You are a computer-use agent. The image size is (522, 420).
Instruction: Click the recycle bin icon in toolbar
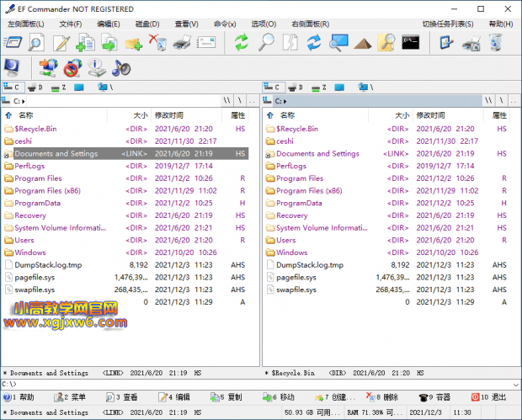click(x=496, y=42)
